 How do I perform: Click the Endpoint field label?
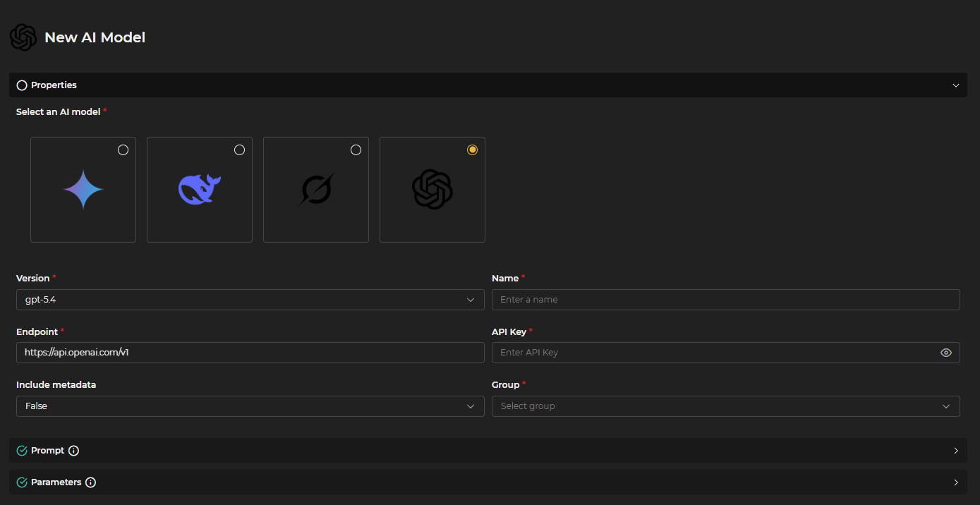[37, 331]
